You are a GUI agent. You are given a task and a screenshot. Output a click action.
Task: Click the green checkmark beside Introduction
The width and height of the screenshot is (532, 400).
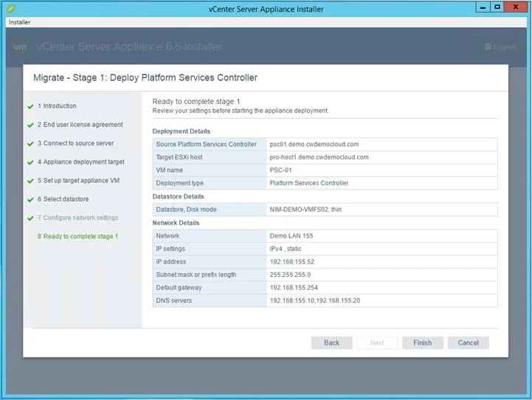click(x=30, y=106)
